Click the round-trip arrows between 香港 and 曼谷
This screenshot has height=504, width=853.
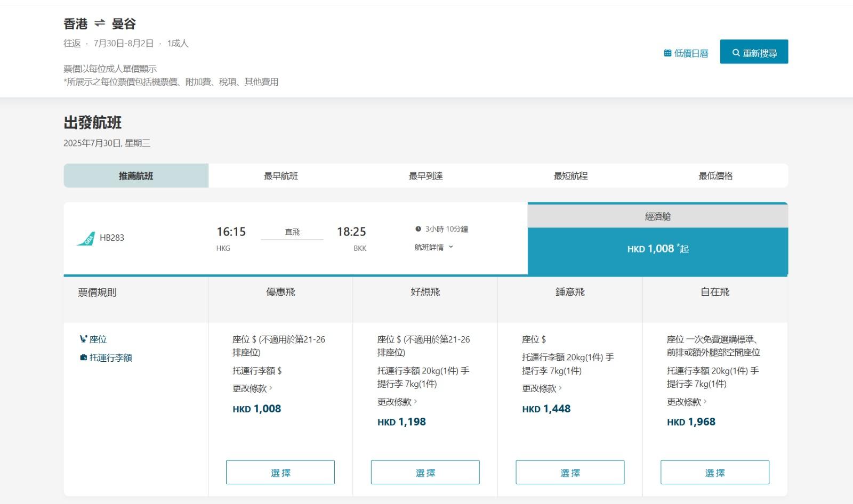coord(100,23)
